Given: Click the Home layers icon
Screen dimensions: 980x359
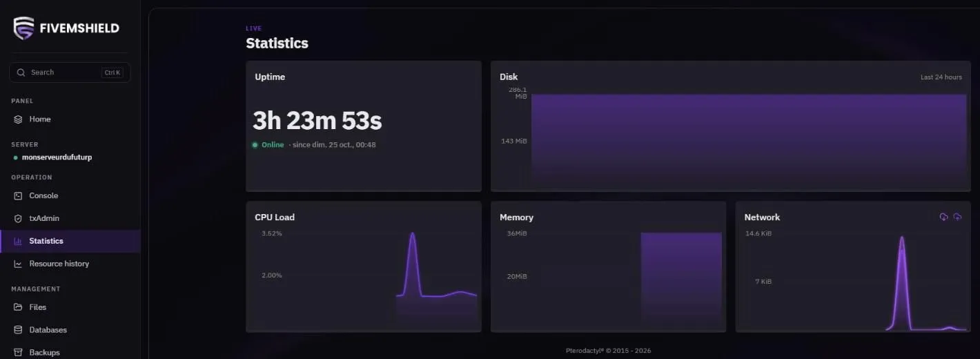Looking at the screenshot, I should pyautogui.click(x=19, y=119).
